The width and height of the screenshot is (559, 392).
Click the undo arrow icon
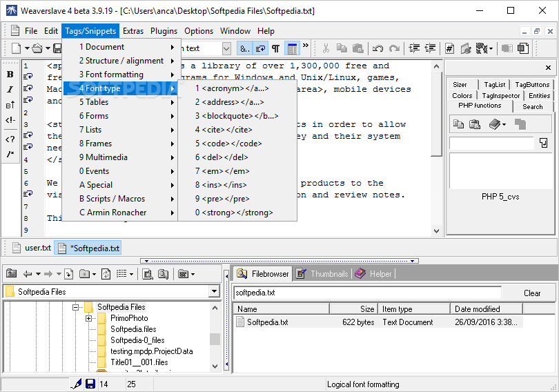[x=377, y=48]
